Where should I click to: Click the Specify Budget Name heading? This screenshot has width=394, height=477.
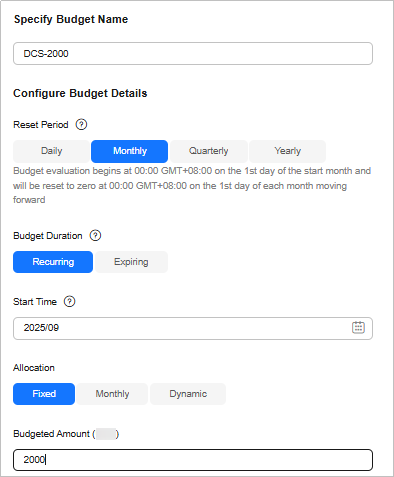point(71,19)
